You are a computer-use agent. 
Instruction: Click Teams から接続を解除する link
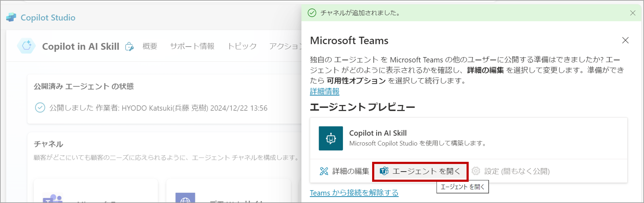(x=354, y=193)
